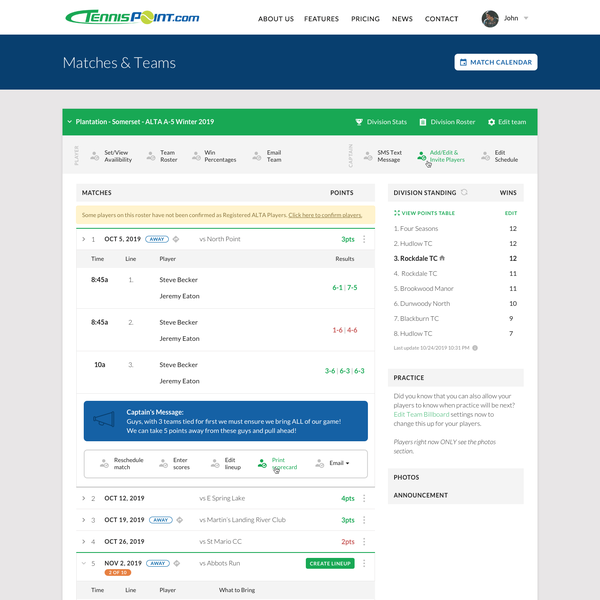
Task: Go to the Pricing menu item
Action: 365,19
